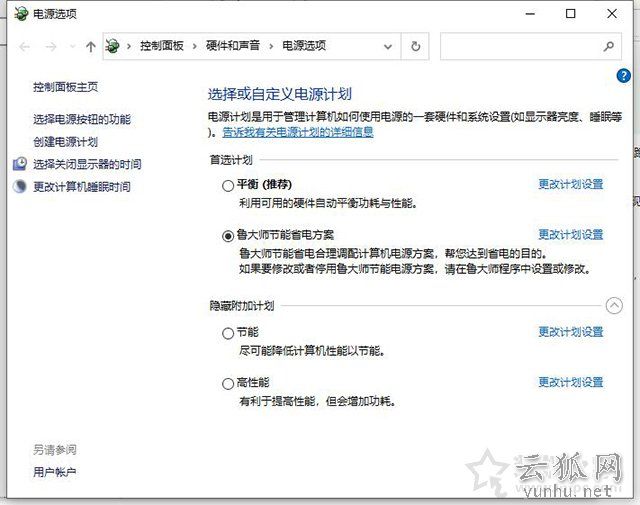The image size is (640, 505).
Task: Open 选择关闭显示器的时间 link
Action: (x=87, y=164)
